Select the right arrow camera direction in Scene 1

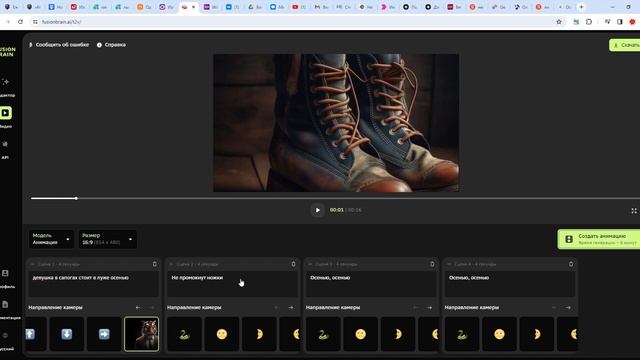click(x=104, y=334)
